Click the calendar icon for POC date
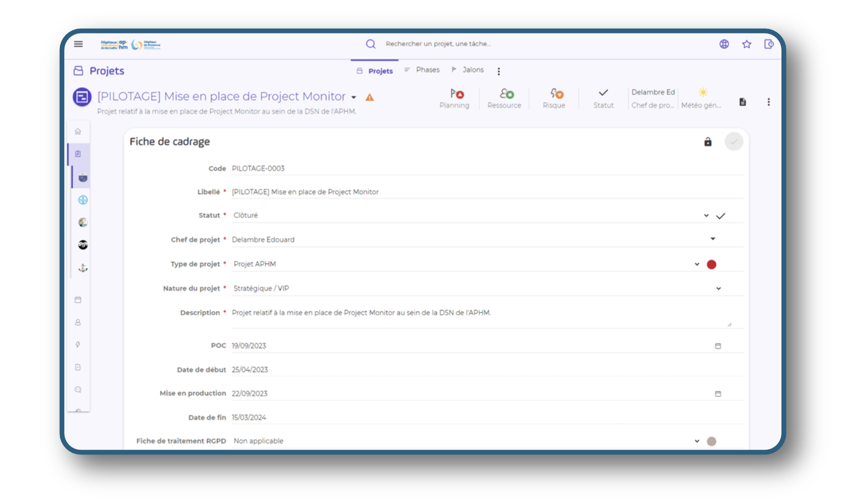 click(x=718, y=346)
